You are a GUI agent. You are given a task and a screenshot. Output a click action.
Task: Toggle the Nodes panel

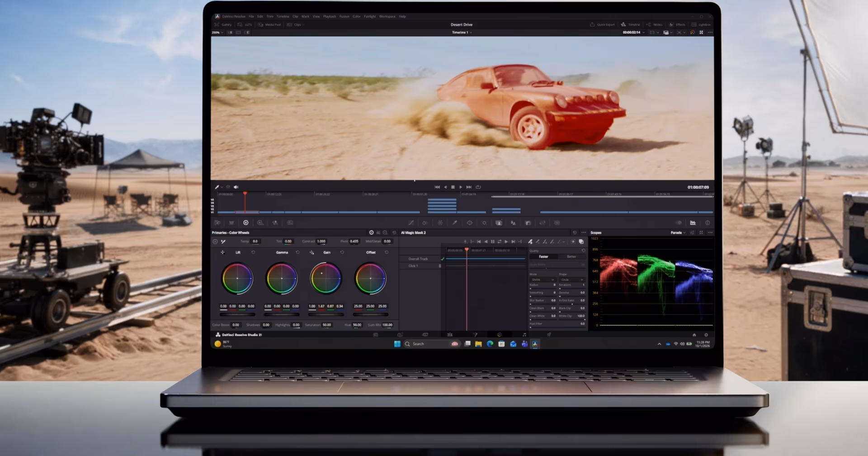coord(654,25)
